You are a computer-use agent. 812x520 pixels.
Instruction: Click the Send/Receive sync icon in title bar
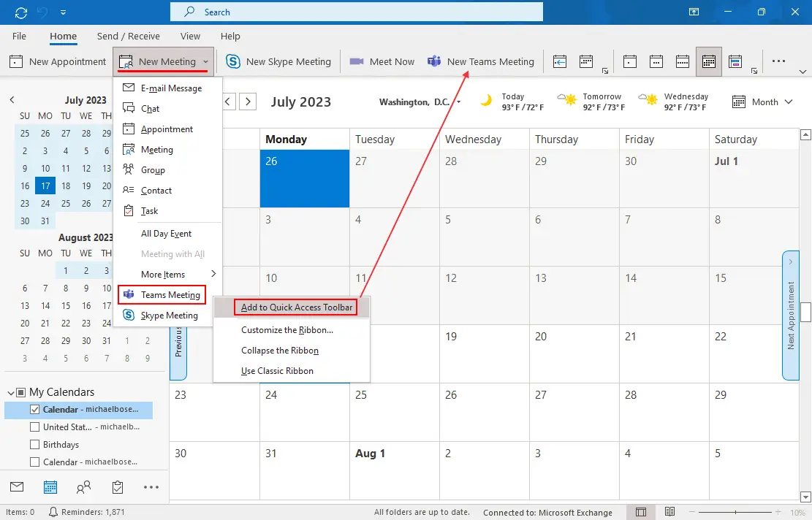point(20,12)
